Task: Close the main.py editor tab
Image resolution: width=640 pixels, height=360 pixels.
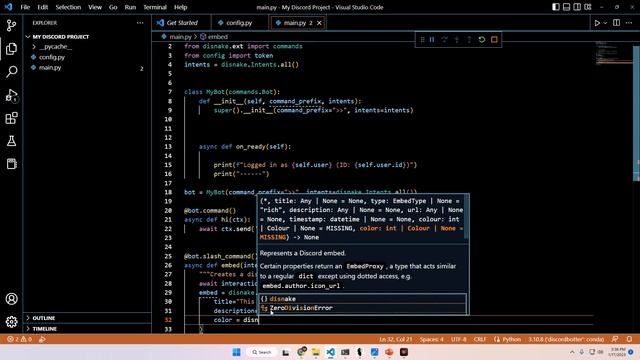Action: tap(319, 23)
